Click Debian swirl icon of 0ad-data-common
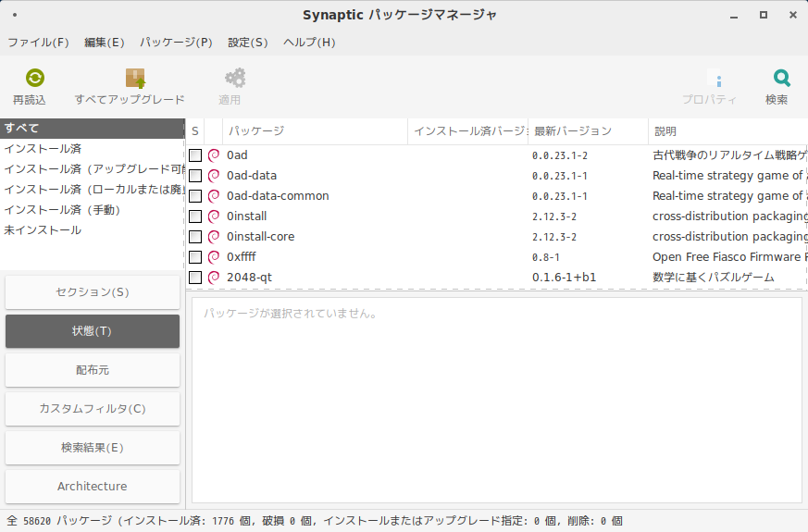 [x=213, y=196]
